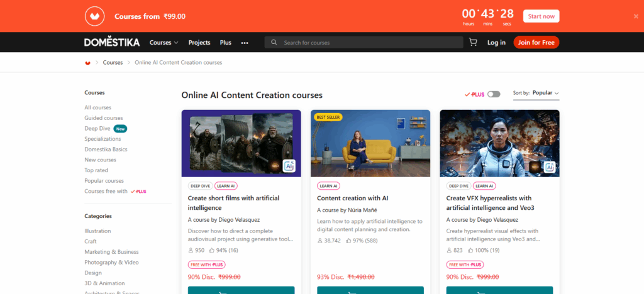Open the three-dots more menu
This screenshot has height=294, width=644.
(245, 43)
